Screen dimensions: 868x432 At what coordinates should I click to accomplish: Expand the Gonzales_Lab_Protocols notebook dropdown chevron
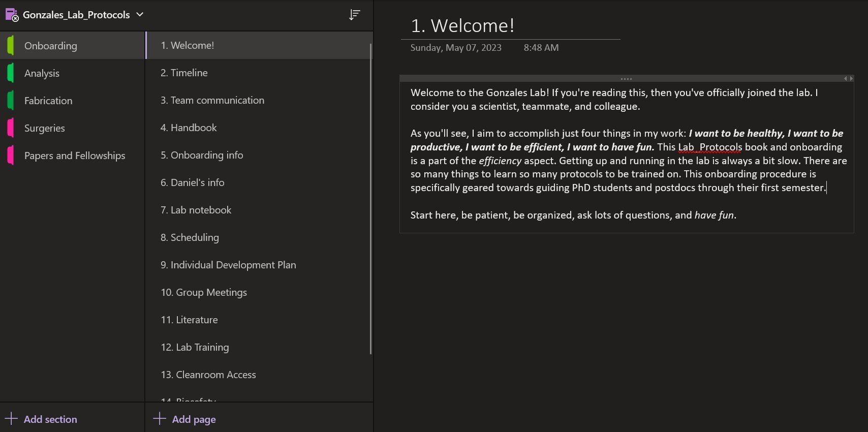pyautogui.click(x=140, y=15)
